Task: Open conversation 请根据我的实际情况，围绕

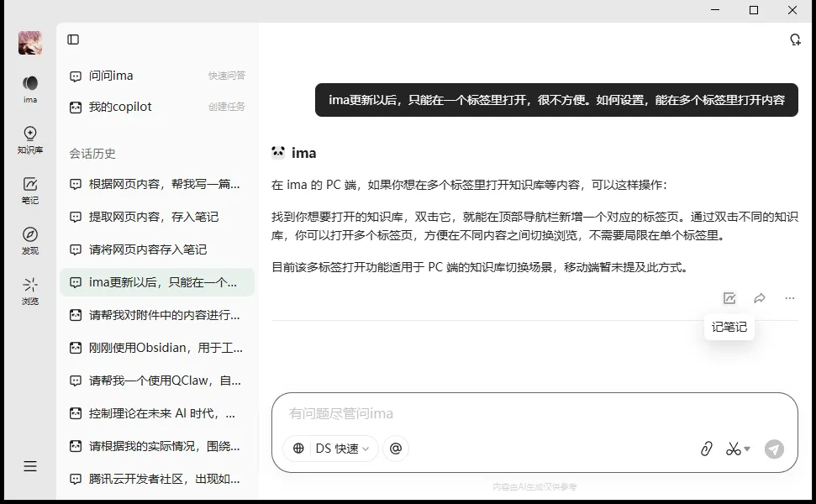Action: pyautogui.click(x=157, y=446)
